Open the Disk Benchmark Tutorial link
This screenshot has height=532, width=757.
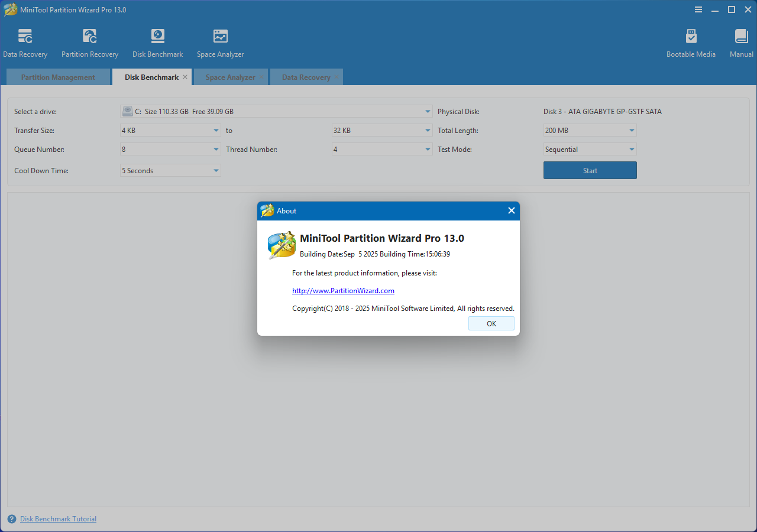[x=58, y=519]
